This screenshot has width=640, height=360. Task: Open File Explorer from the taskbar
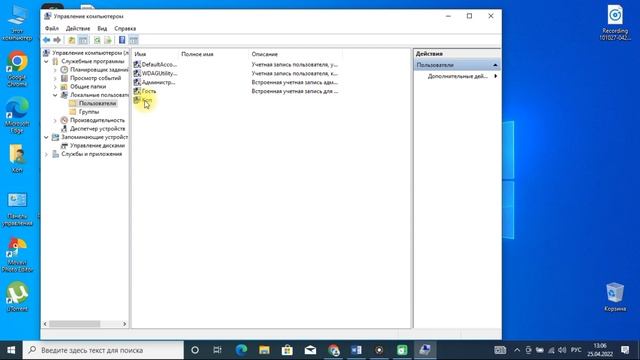coord(264,350)
